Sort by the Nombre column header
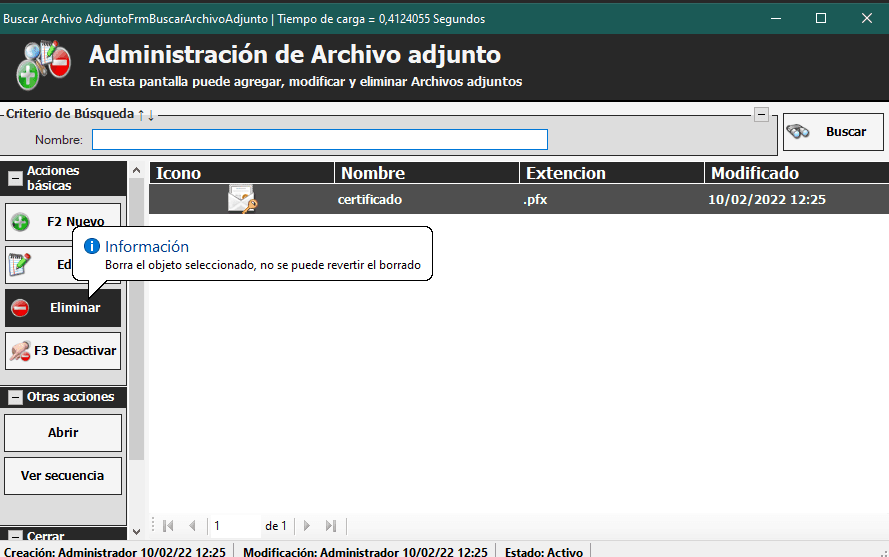This screenshot has height=557, width=889. (x=427, y=173)
